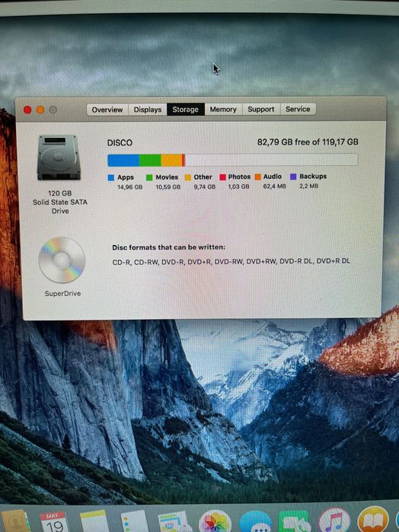Click the SuperDrive disc icon
The image size is (399, 532).
[x=62, y=260]
